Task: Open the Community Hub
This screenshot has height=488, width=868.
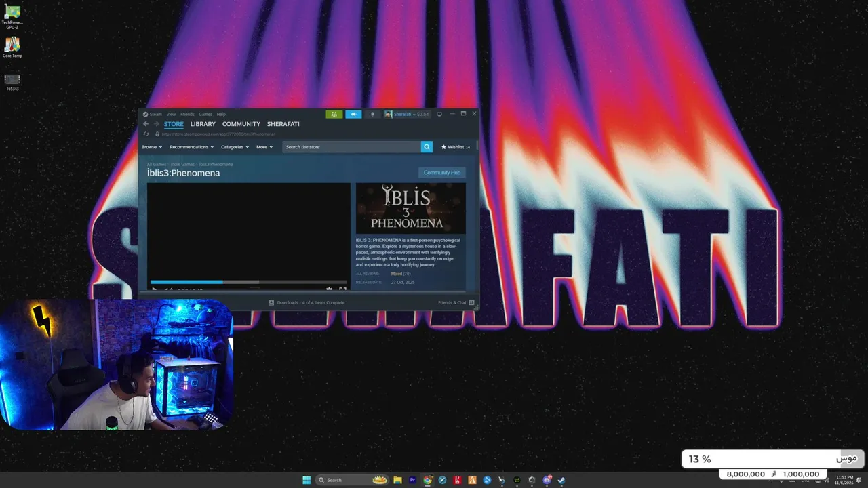Action: coord(442,173)
